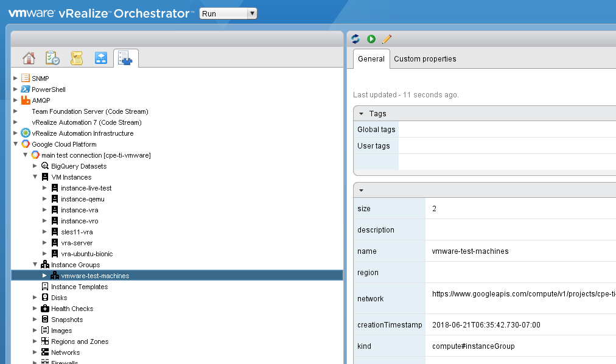This screenshot has width=616, height=364.
Task: Switch to the Inventory puzzle-piece tab icon
Action: click(x=125, y=57)
